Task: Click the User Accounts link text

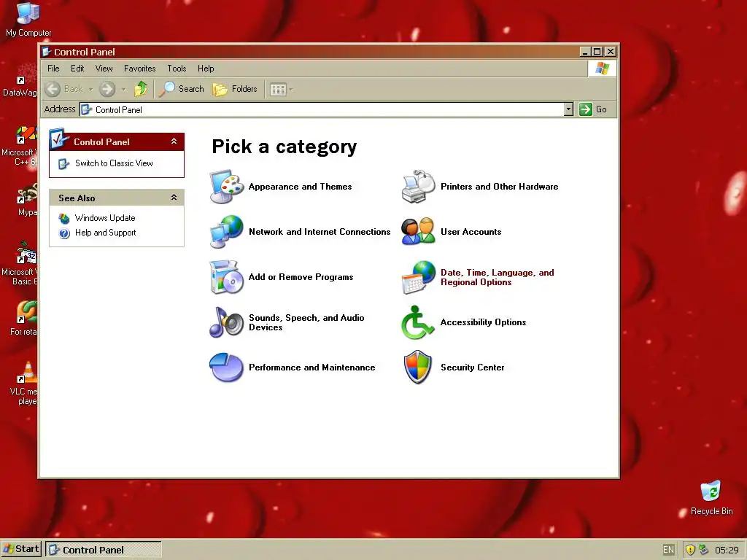Action: pos(471,232)
